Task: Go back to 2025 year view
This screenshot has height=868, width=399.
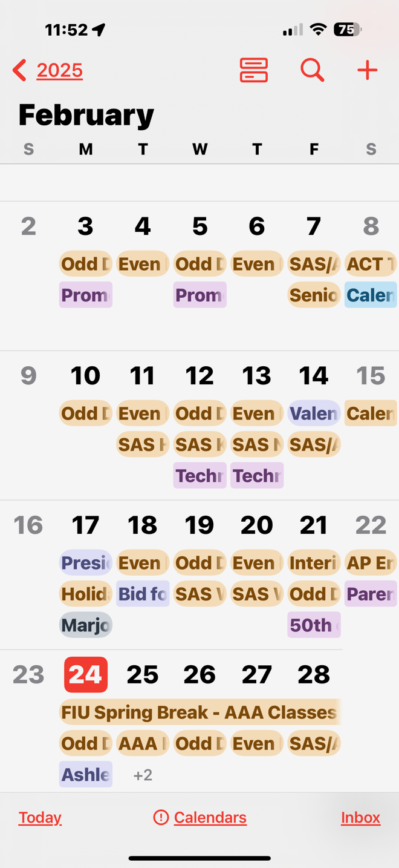Action: coord(60,70)
